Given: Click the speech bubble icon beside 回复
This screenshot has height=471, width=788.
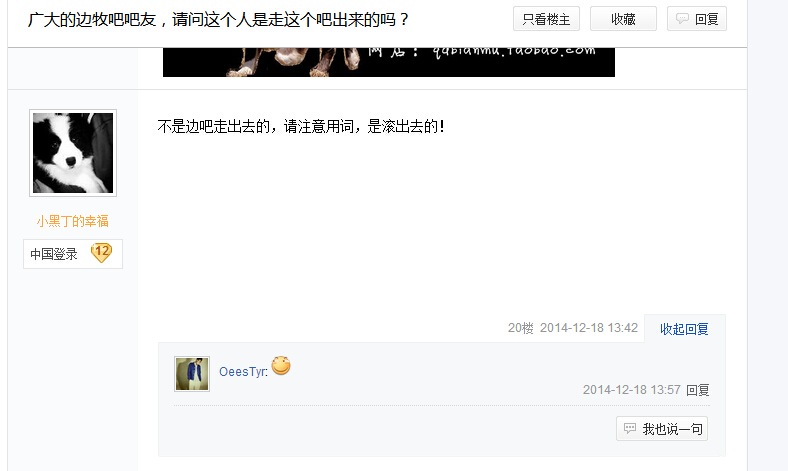Looking at the screenshot, I should tap(682, 19).
